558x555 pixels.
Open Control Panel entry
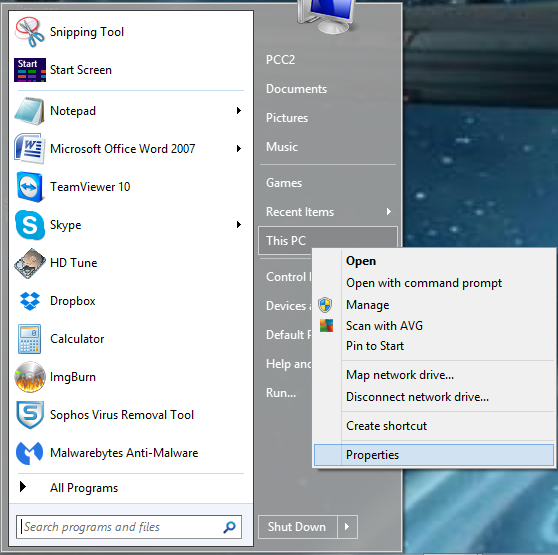(288, 277)
